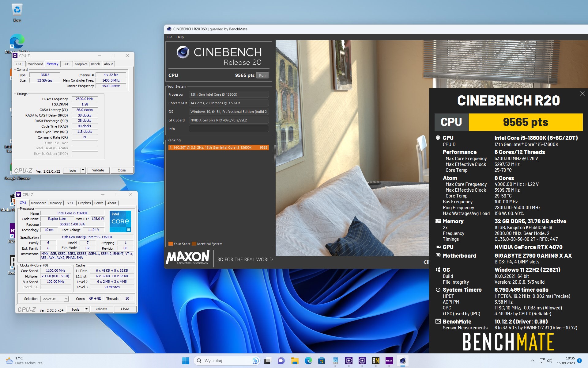Click Close in the lower CPU-Z window
The image size is (588, 368).
tap(125, 309)
